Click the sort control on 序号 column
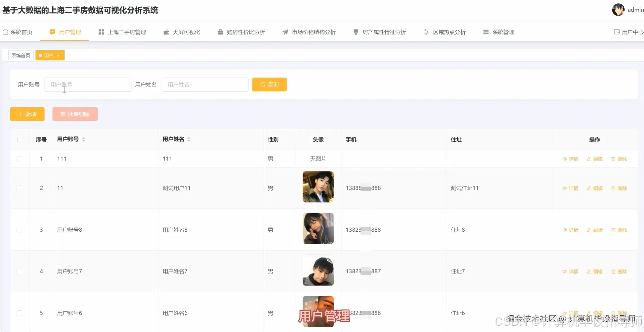 (x=41, y=139)
